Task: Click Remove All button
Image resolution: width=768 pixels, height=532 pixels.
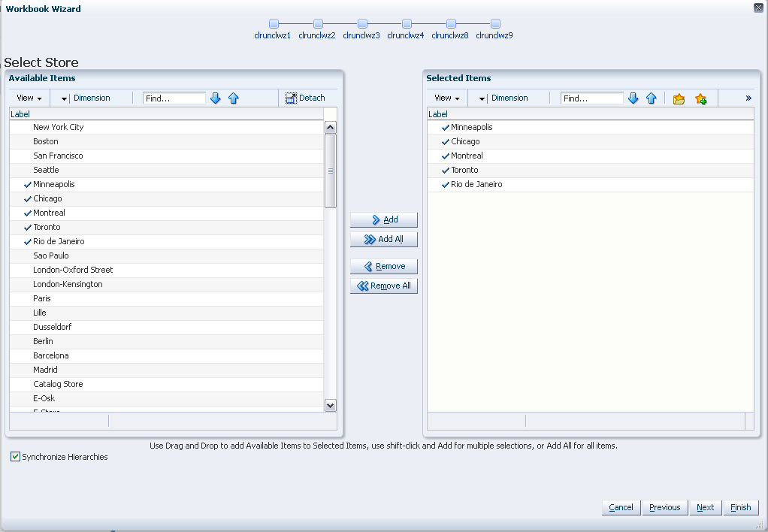Action: (x=384, y=286)
